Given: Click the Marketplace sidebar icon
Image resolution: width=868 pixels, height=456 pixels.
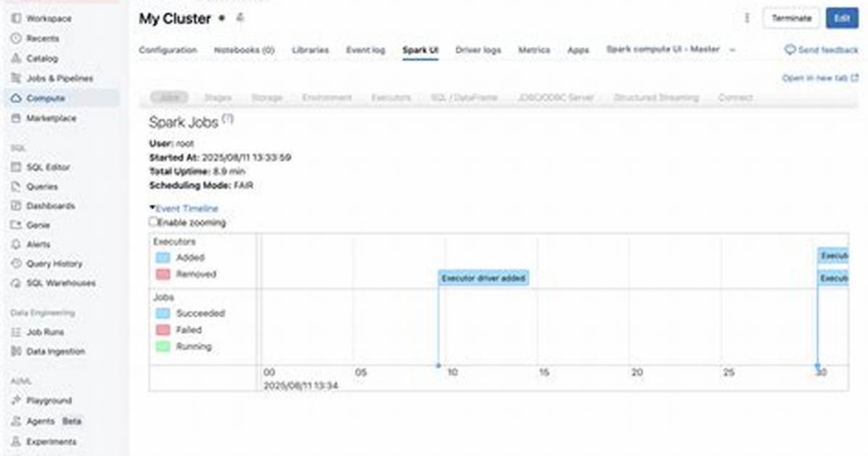Looking at the screenshot, I should click(x=16, y=118).
